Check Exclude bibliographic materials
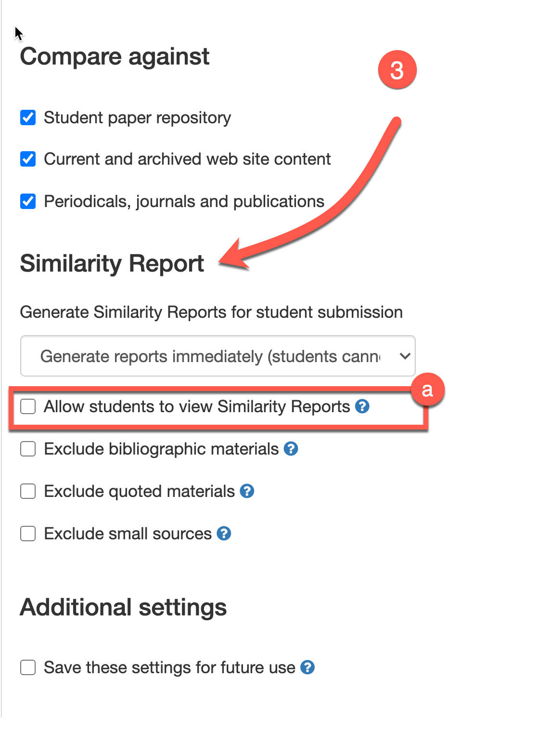 tap(28, 449)
